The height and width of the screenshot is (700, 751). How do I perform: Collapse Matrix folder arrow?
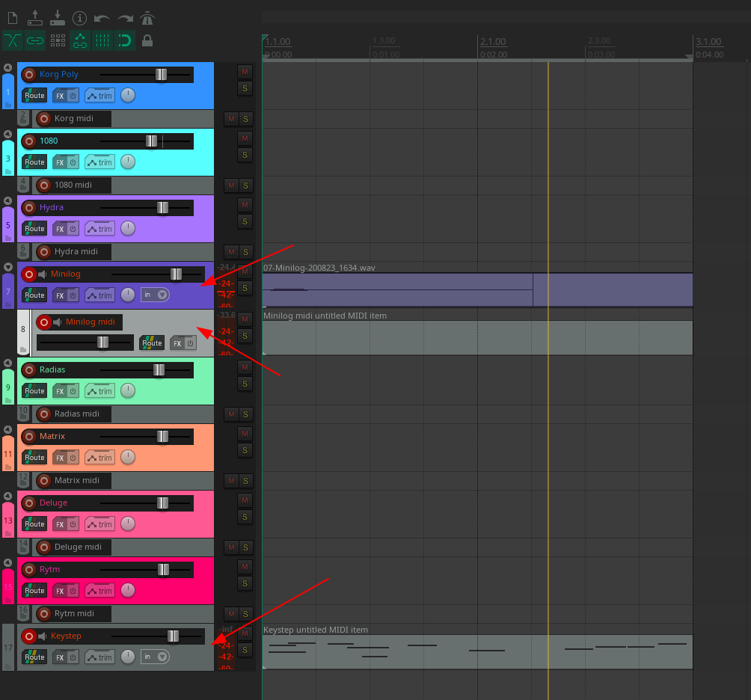pos(7,429)
